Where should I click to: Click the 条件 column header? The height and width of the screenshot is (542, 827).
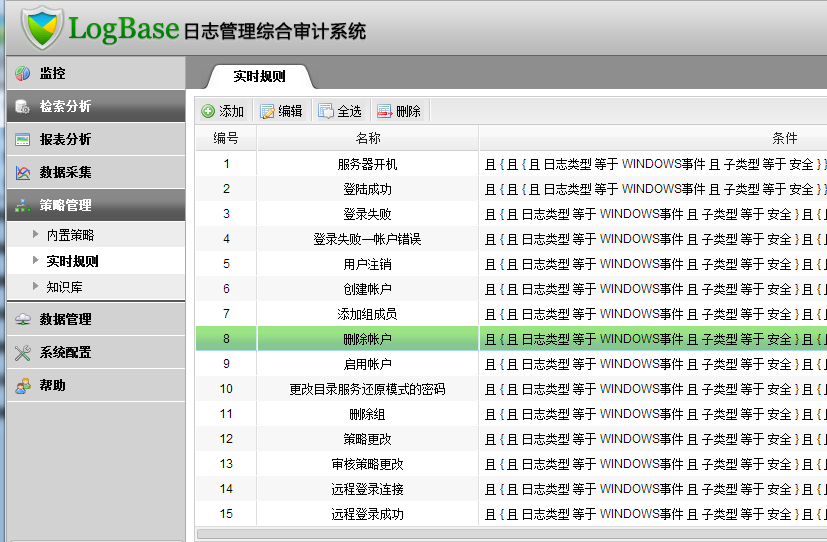pos(784,138)
